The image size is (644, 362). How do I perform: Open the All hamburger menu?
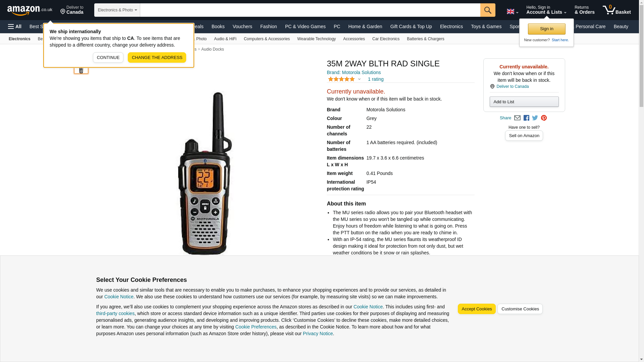[15, 26]
